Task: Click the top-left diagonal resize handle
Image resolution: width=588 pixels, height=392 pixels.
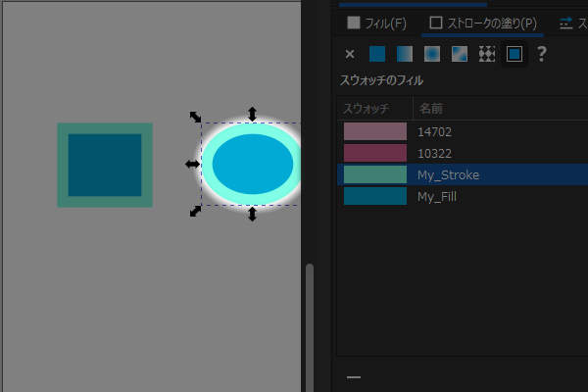Action: pyautogui.click(x=195, y=117)
